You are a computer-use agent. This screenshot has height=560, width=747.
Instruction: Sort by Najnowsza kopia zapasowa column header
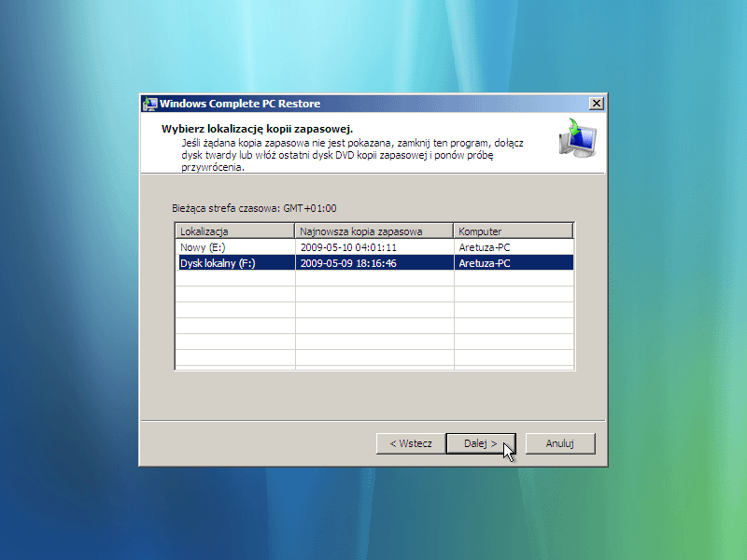[x=374, y=231]
